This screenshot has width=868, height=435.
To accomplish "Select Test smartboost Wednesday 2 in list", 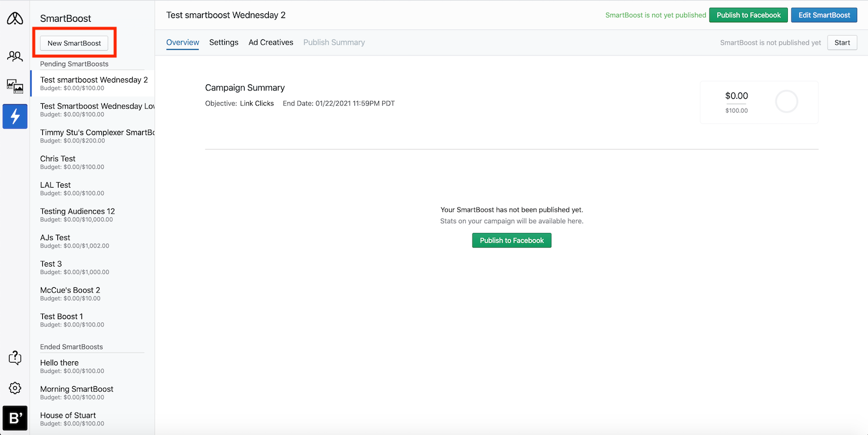I will [x=93, y=83].
